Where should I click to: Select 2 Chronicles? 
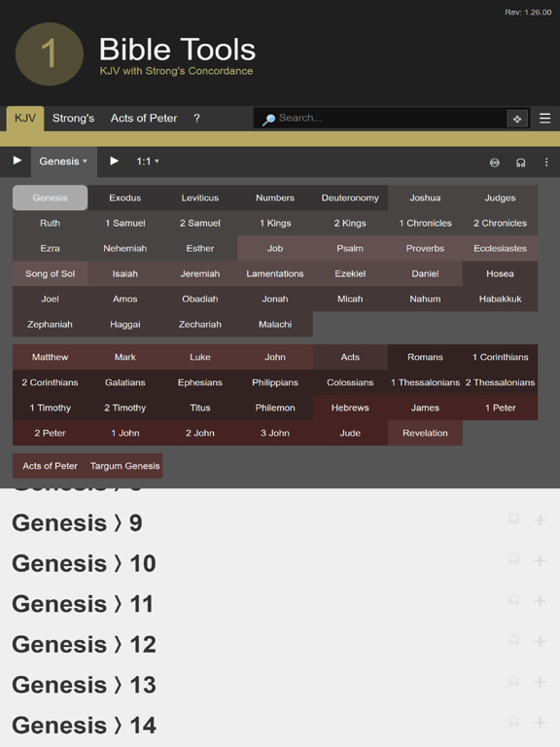tap(500, 223)
